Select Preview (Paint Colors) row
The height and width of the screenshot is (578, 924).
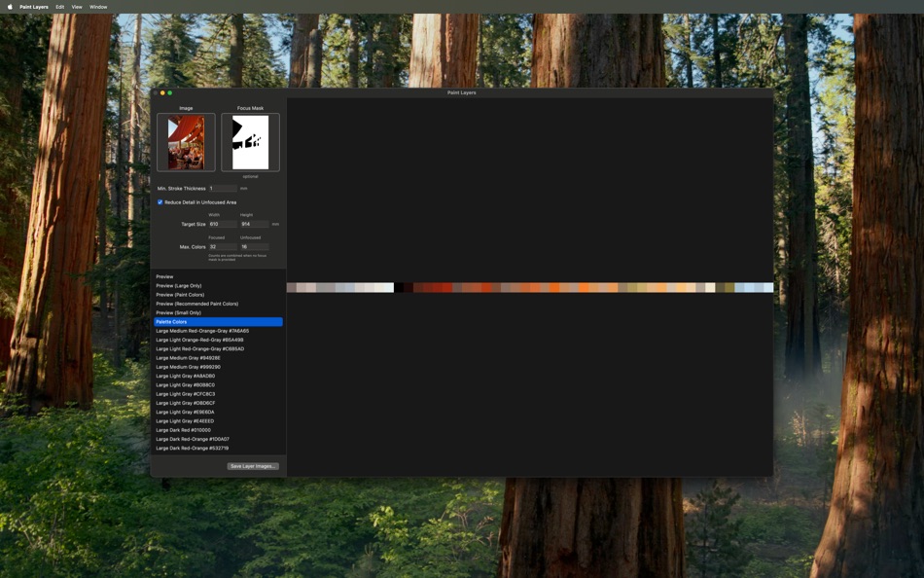[218, 294]
